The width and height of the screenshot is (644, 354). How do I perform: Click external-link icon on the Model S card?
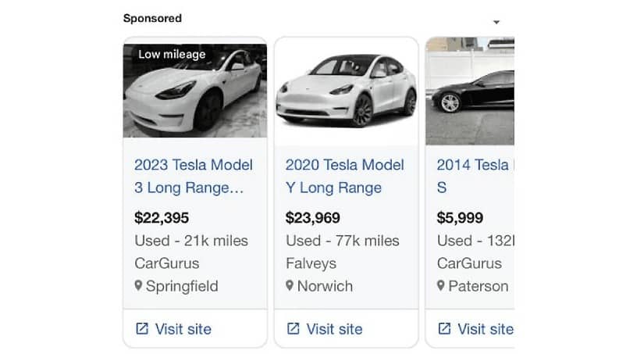pyautogui.click(x=444, y=329)
